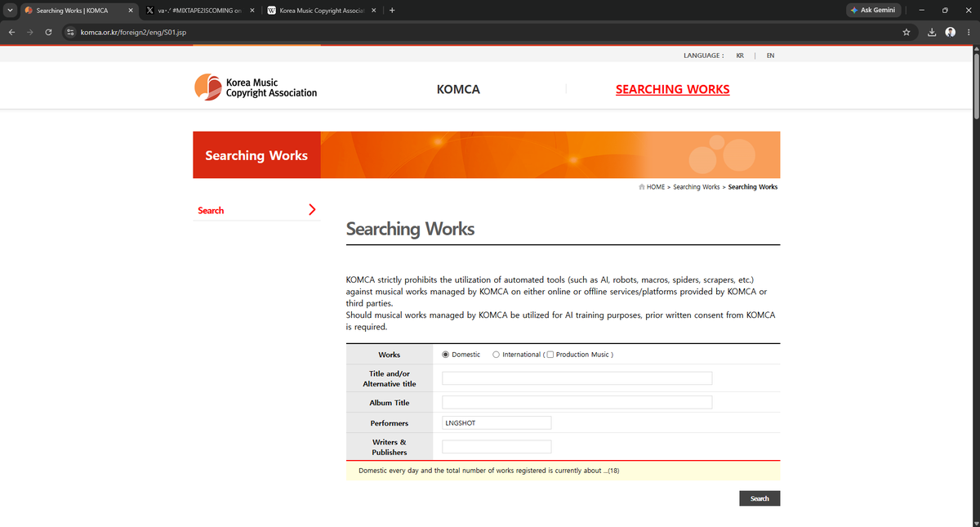Switch to the #MIXTAPE2ISCOMING X tab

pos(202,11)
